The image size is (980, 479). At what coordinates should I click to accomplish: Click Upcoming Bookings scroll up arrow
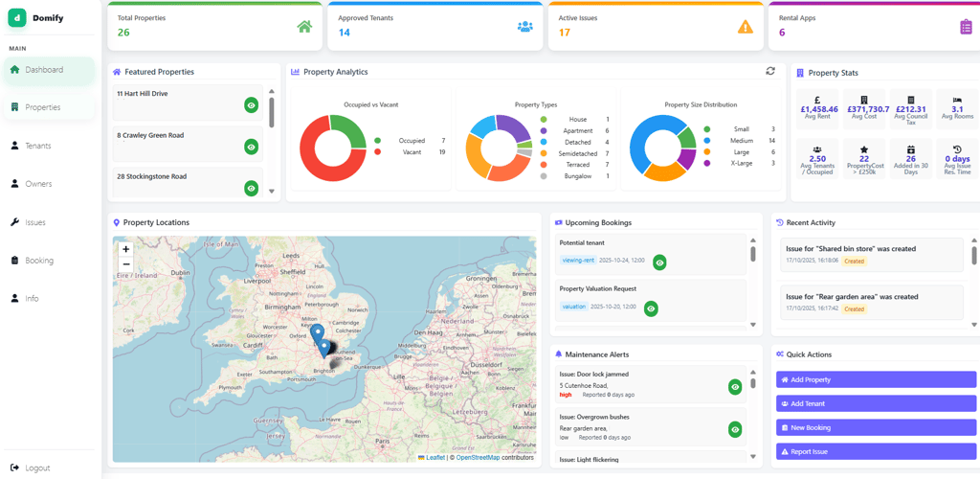tap(753, 240)
